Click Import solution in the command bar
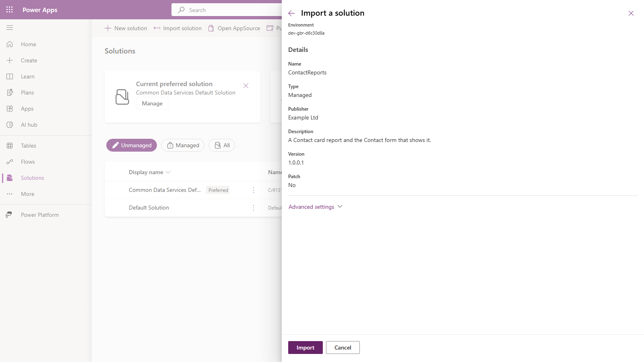 pyautogui.click(x=178, y=28)
